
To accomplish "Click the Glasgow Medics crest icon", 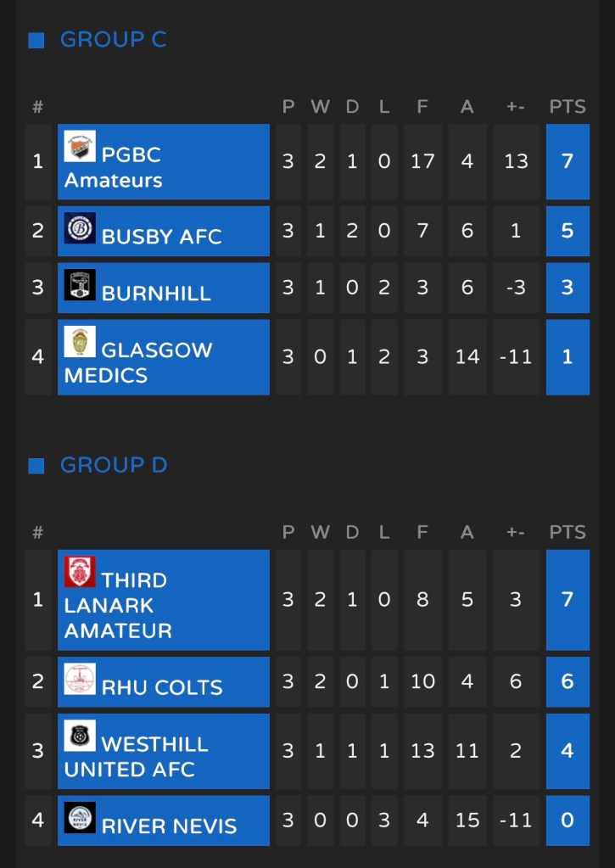I will coord(80,342).
